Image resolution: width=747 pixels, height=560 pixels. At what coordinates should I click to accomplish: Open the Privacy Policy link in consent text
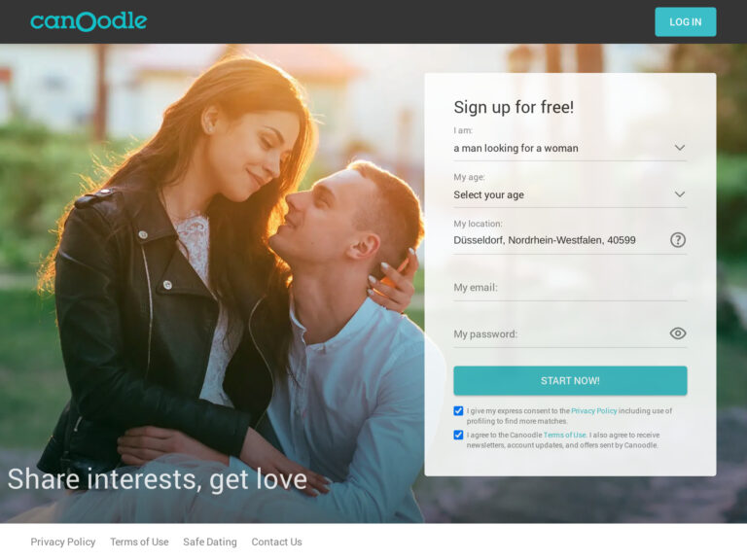593,410
